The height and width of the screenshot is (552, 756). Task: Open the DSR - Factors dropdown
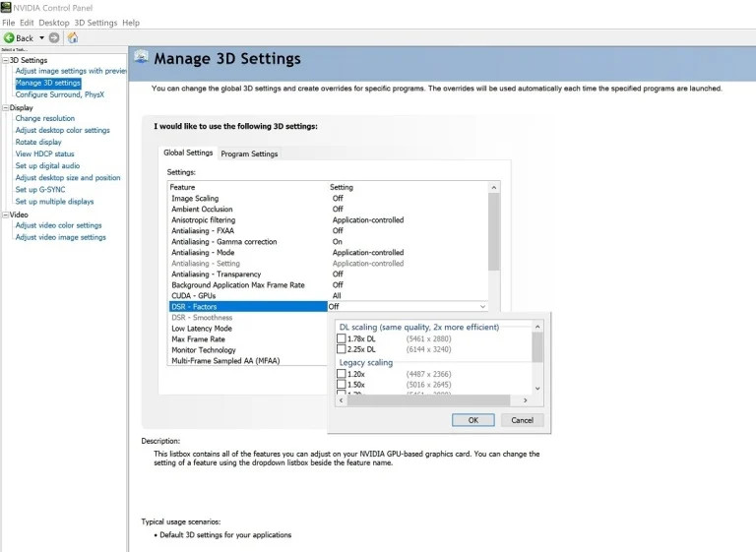(x=482, y=307)
